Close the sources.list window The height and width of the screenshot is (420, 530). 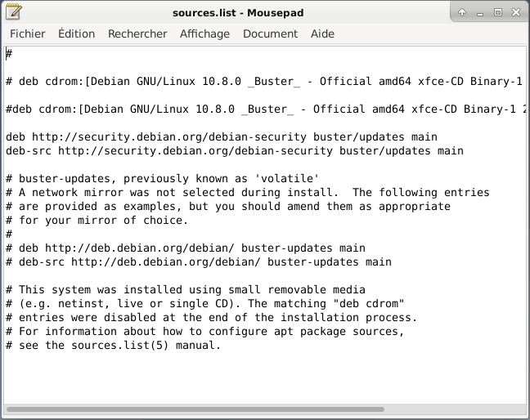[516, 12]
